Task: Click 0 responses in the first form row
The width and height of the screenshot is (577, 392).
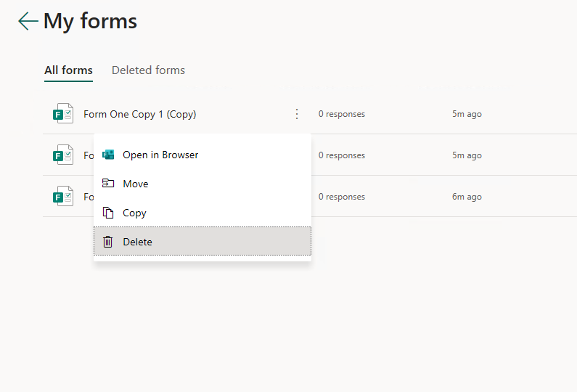Action: (342, 114)
